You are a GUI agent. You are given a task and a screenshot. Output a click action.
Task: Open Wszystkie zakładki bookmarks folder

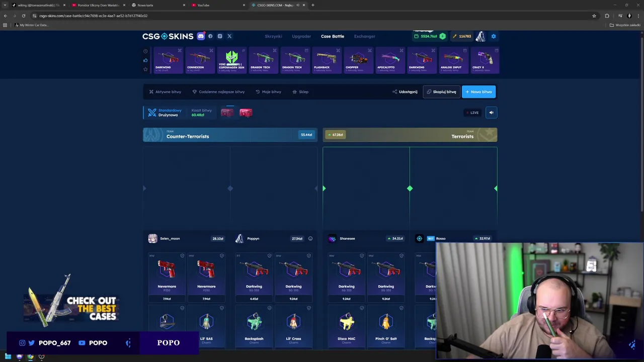coord(625,25)
